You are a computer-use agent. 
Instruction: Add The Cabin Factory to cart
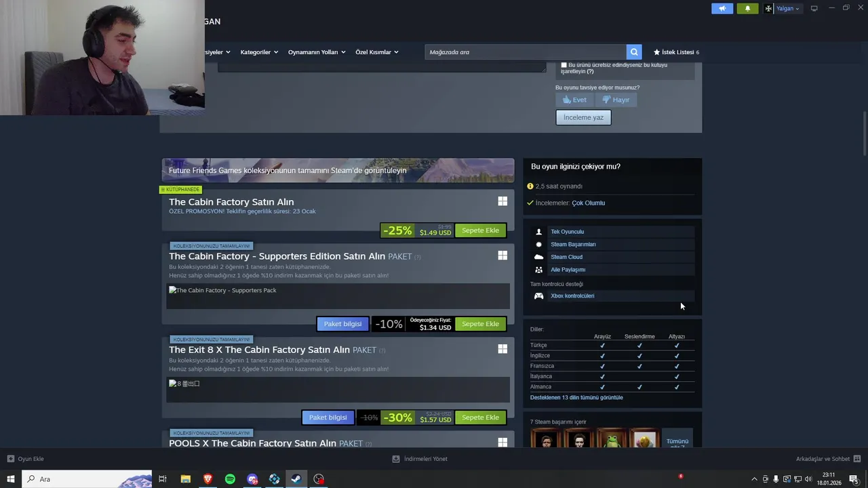(480, 230)
